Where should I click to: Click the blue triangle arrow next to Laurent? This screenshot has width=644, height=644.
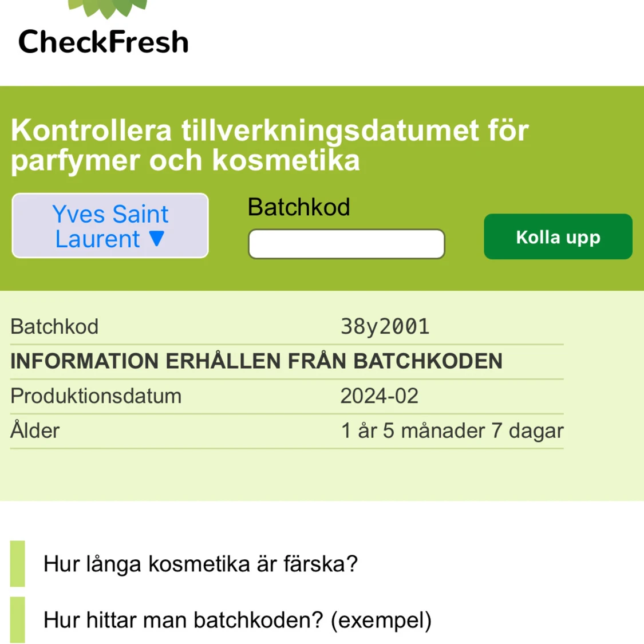pyautogui.click(x=157, y=238)
